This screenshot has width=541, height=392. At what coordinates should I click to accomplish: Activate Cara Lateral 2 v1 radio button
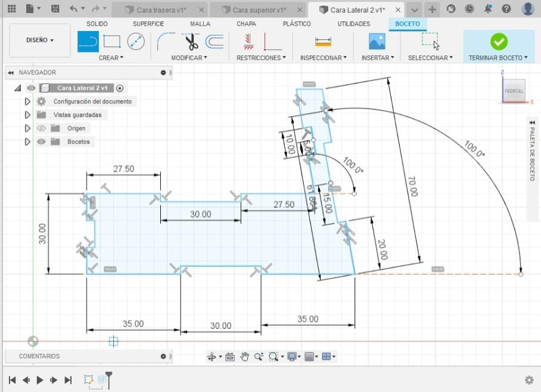click(120, 88)
